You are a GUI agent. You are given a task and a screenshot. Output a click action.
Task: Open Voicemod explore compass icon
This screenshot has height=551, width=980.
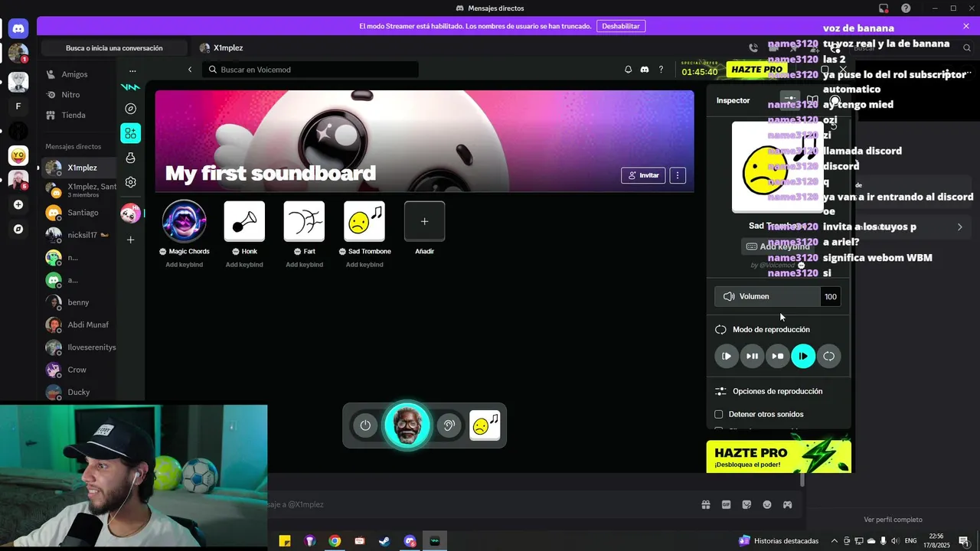tap(131, 109)
